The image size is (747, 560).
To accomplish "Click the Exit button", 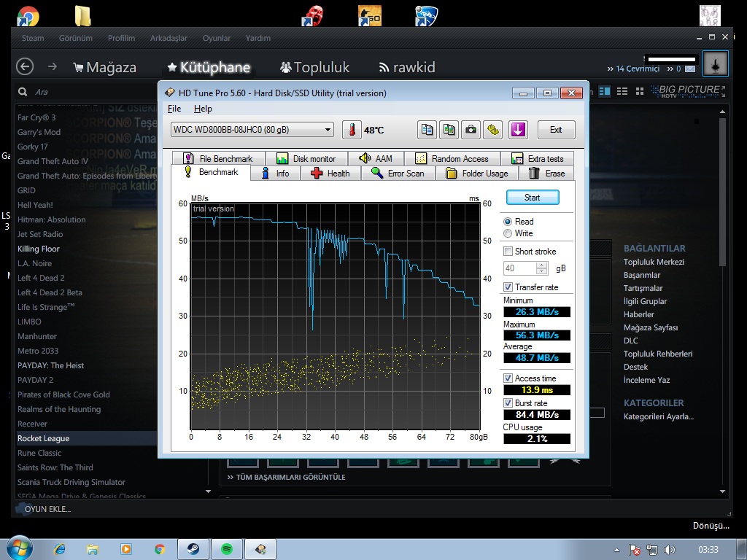I will tap(556, 130).
